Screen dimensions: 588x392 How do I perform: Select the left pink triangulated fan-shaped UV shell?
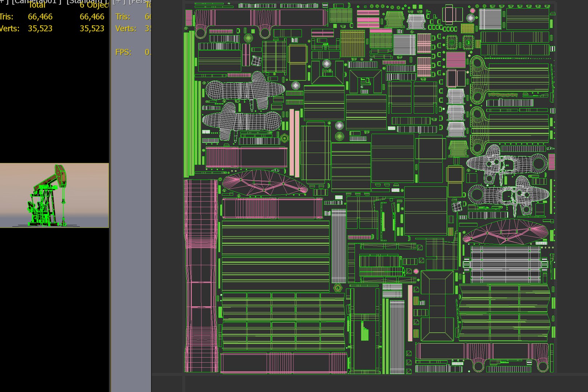click(265, 182)
